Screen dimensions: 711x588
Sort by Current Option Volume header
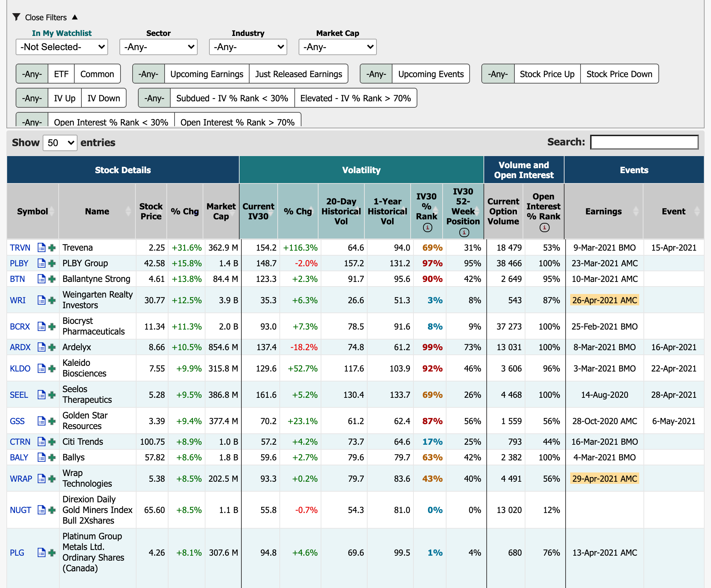503,211
